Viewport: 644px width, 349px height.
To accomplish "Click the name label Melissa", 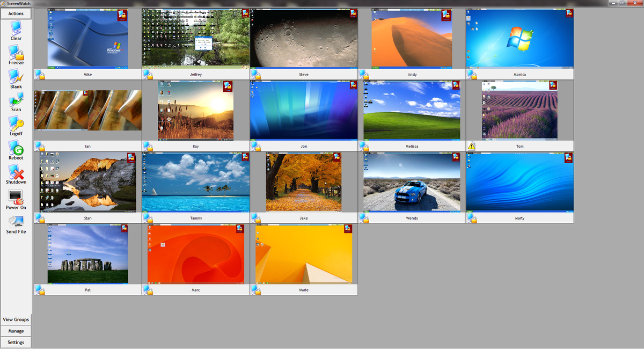I will coord(412,146).
